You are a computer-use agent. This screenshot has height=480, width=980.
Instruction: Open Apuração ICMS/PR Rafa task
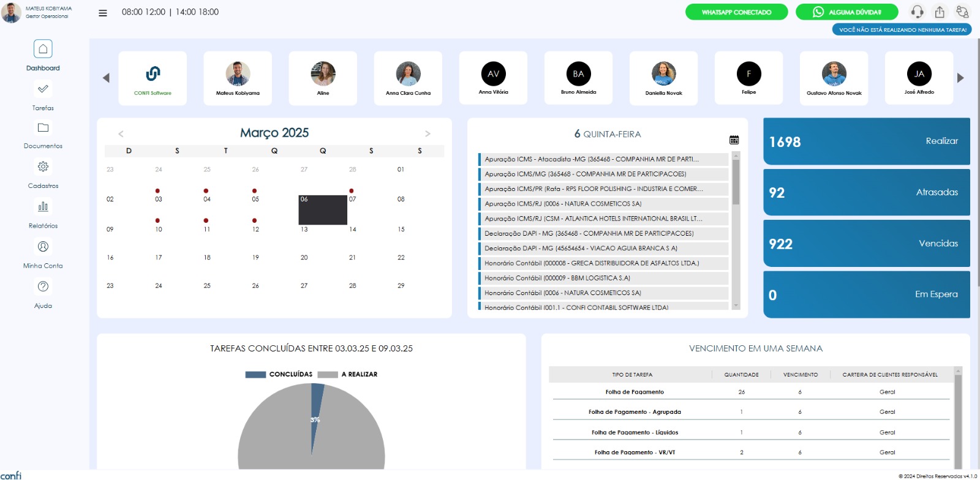click(x=603, y=189)
